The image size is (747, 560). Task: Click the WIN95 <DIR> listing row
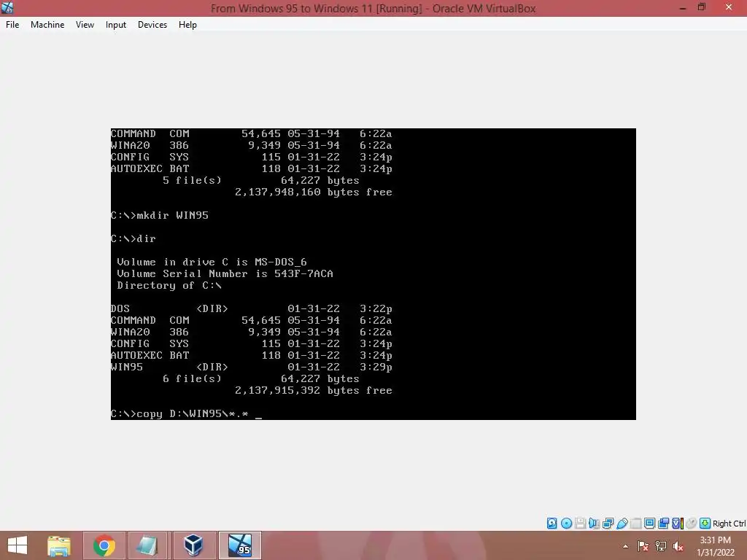pyautogui.click(x=252, y=367)
